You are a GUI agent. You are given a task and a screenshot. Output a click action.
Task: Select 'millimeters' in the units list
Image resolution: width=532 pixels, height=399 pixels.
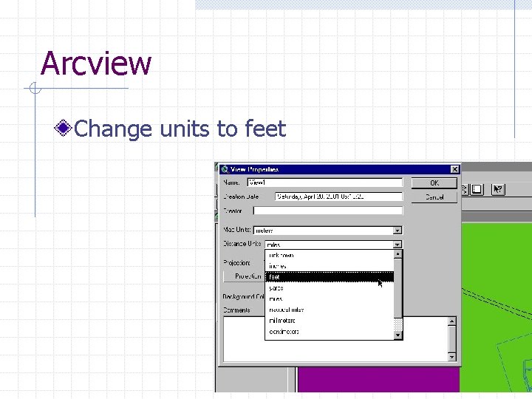pos(330,320)
